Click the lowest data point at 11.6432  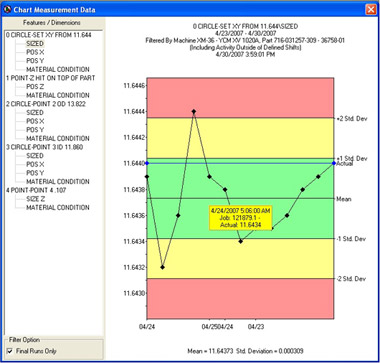tap(163, 267)
